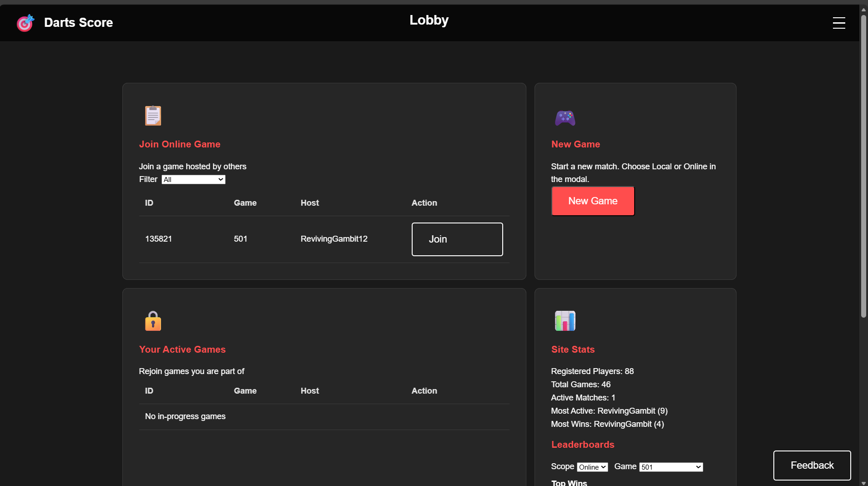Click the bar chart icon above Site Stats
Screen dimensions: 868x486
click(565, 321)
